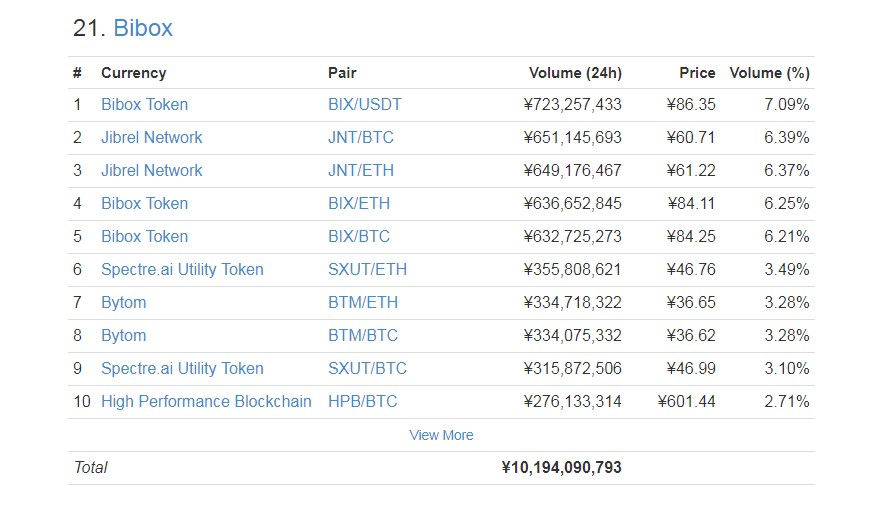Select the price ¥36.62
This screenshot has height=509, width=875.
[x=691, y=335]
